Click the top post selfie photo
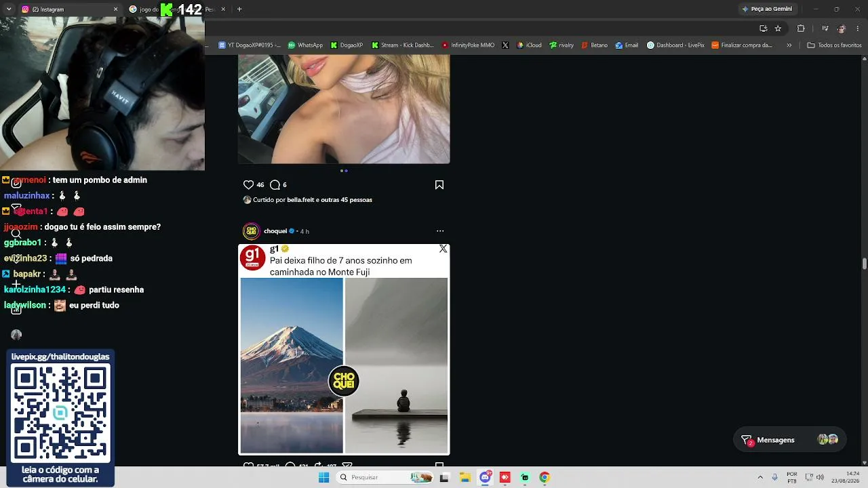The width and height of the screenshot is (868, 488). point(344,109)
